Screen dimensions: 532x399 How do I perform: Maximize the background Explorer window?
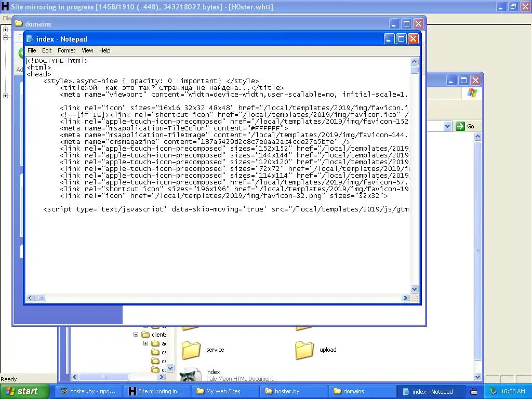[x=463, y=81]
